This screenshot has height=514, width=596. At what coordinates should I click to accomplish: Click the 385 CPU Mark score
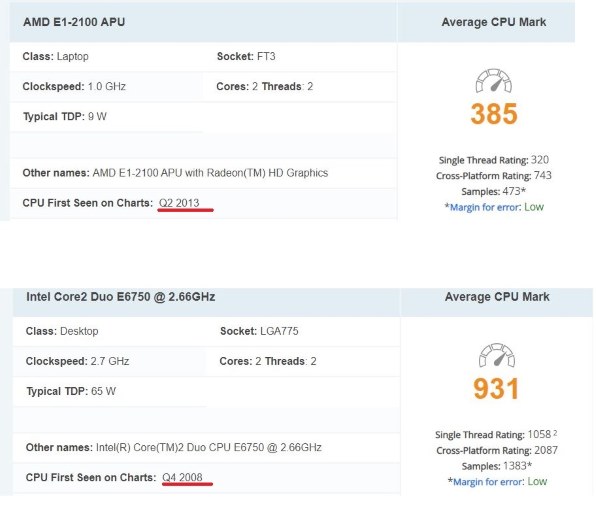pyautogui.click(x=494, y=114)
